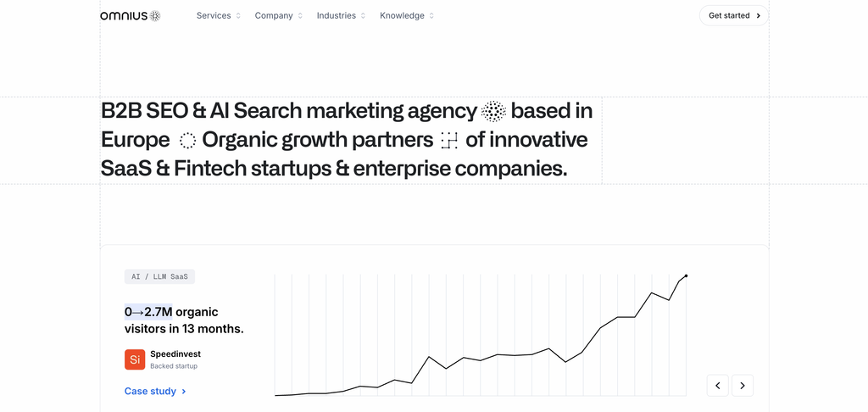Open the Knowledge nav item
868x412 pixels.
click(x=402, y=15)
